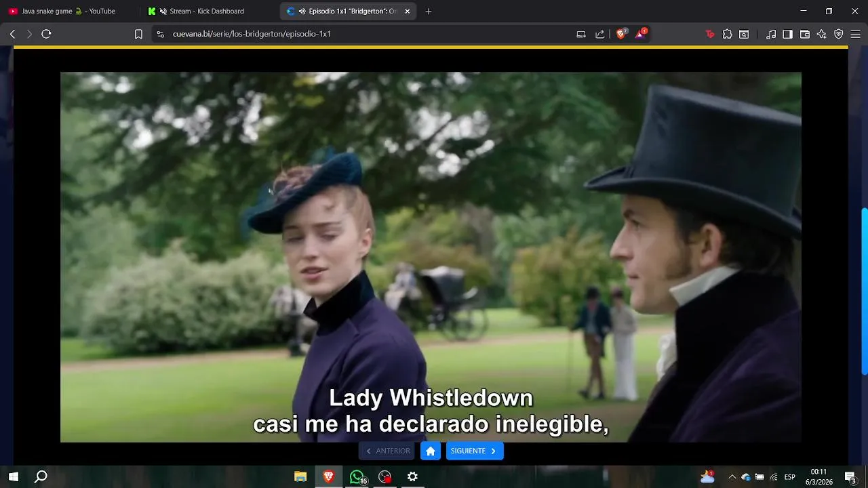
Task: Go to next episode with SIGUIENTE button
Action: click(475, 451)
